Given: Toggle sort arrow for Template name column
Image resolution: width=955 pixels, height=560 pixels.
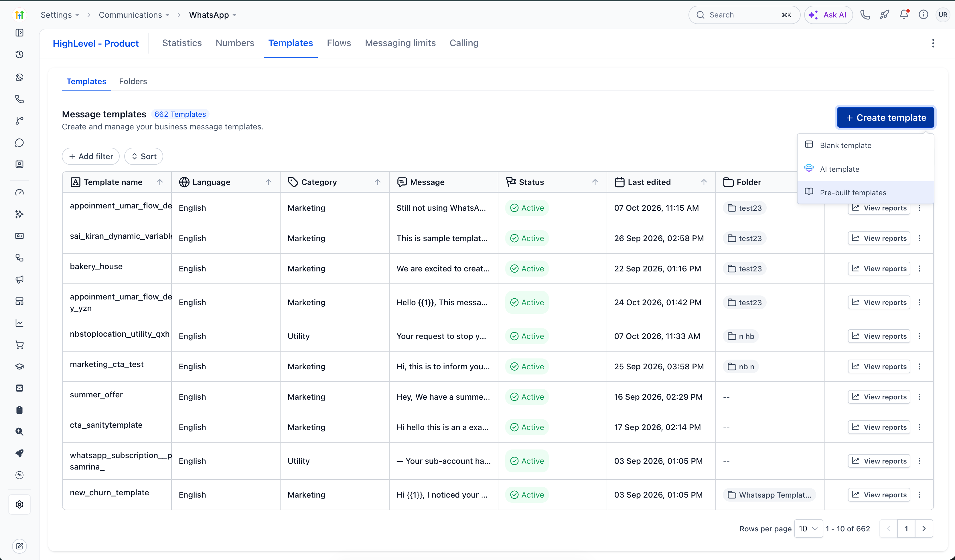Looking at the screenshot, I should 159,182.
